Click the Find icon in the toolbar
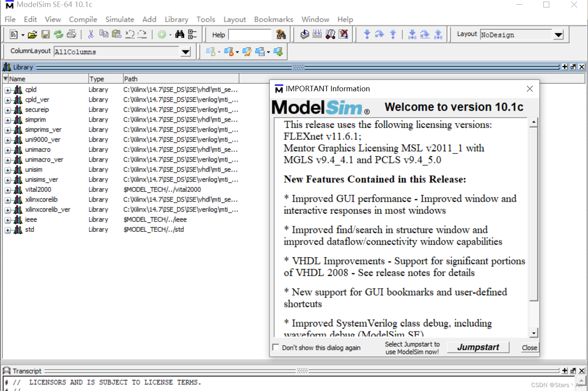 click(x=179, y=34)
